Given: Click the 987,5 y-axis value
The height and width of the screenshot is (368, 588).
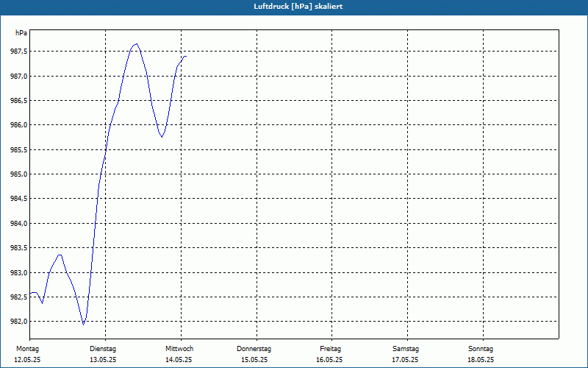Looking at the screenshot, I should click(18, 52).
